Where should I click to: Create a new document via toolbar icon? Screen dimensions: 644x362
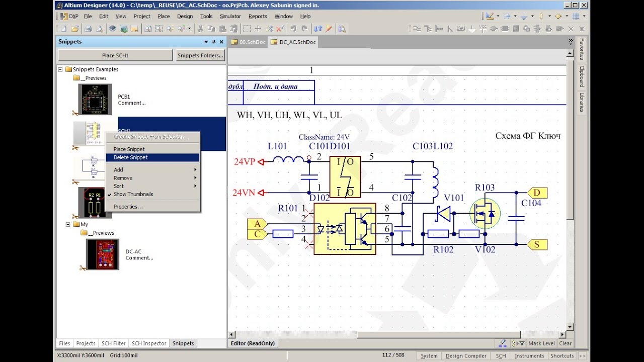[x=63, y=29]
